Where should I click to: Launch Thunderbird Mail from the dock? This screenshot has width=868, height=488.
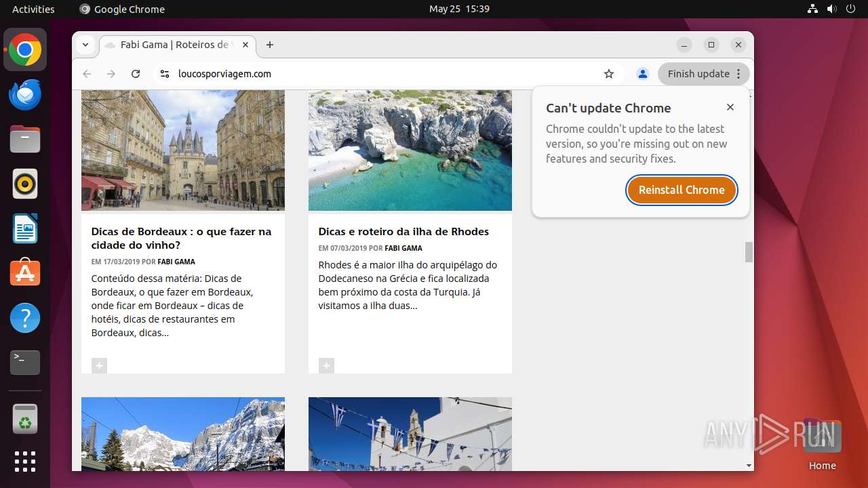coord(25,94)
